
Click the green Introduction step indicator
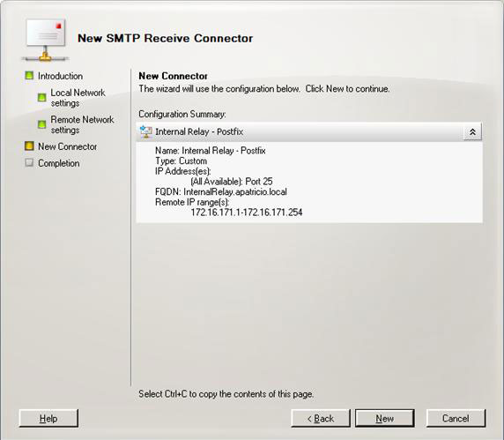pyautogui.click(x=29, y=76)
